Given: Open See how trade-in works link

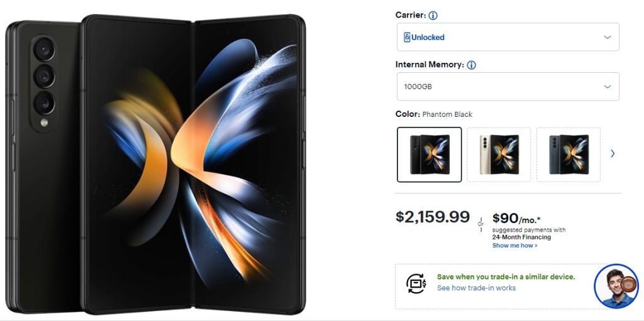Looking at the screenshot, I should pyautogui.click(x=477, y=288).
